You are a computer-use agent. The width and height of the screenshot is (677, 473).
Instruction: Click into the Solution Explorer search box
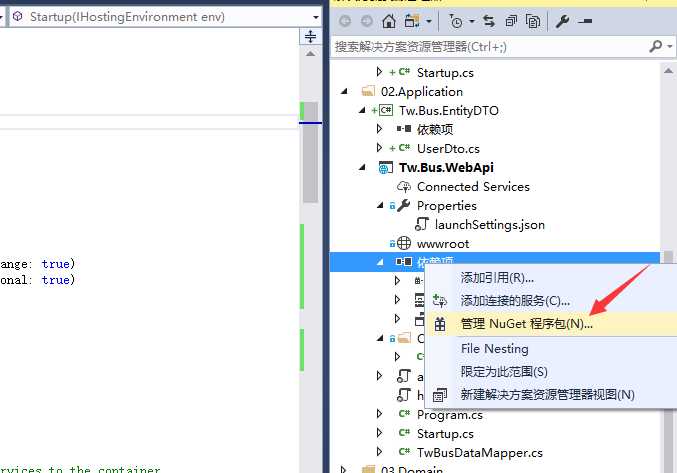point(488,47)
